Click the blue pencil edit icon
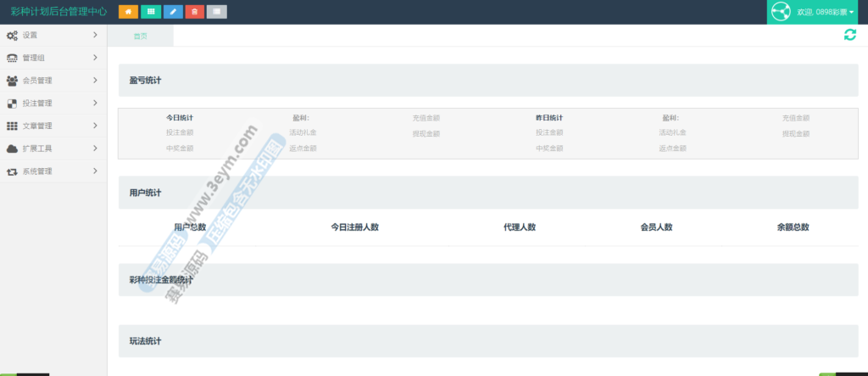Viewport: 868px width, 376px height. click(x=173, y=12)
